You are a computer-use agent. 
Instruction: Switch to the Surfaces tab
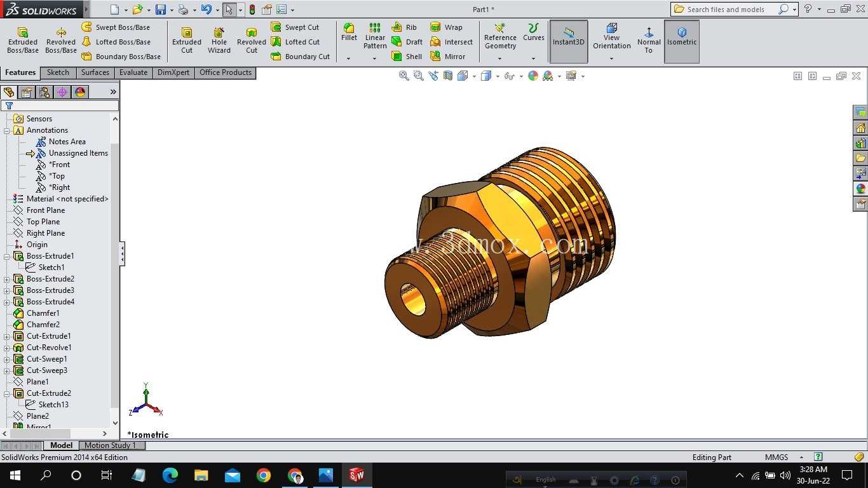(x=95, y=72)
